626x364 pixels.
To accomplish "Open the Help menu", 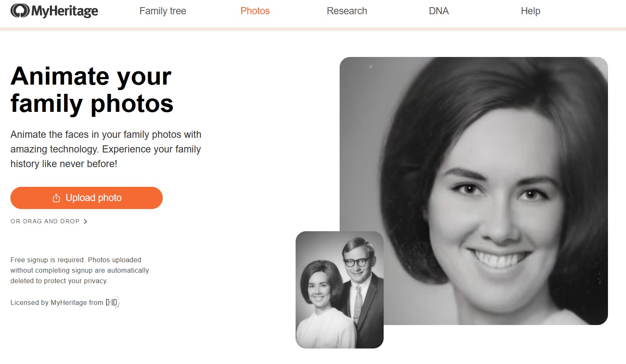I will tap(530, 11).
